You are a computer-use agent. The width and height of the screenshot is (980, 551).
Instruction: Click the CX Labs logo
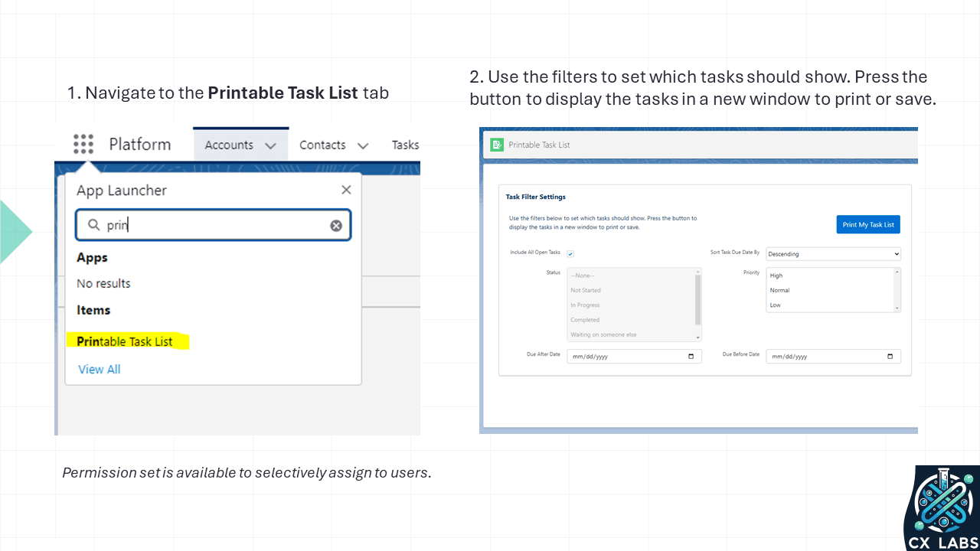(942, 508)
